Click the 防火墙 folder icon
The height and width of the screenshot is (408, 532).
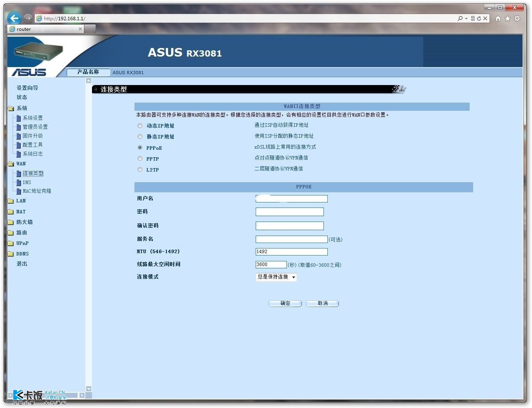(11, 222)
